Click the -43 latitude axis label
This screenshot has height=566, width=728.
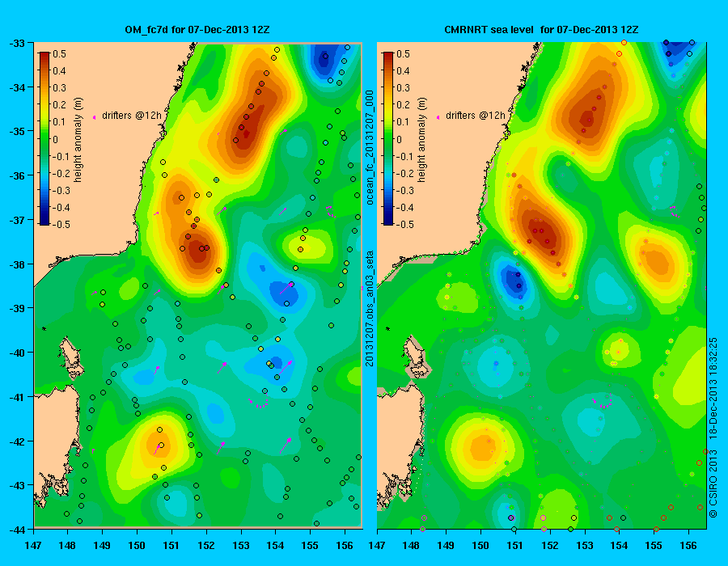(17, 485)
